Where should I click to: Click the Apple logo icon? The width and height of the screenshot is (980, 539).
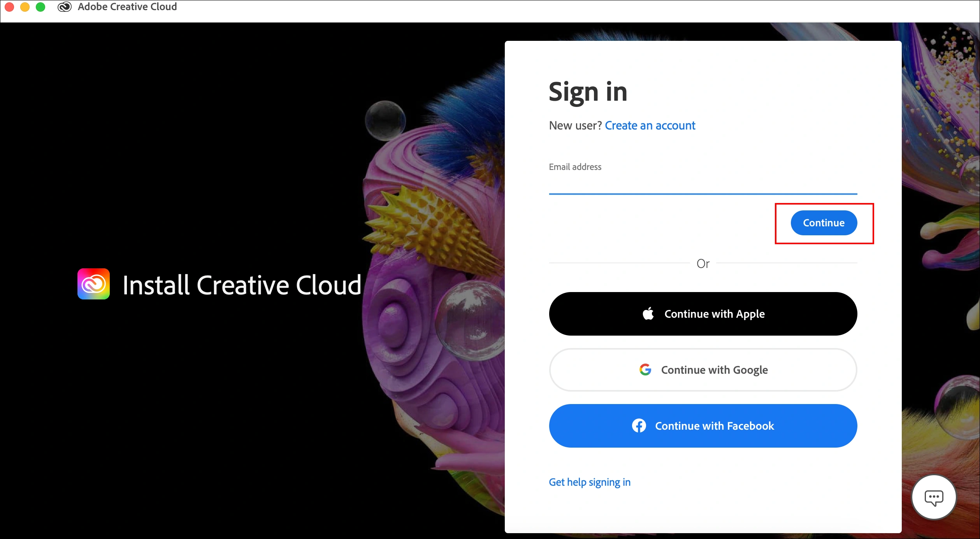point(648,313)
